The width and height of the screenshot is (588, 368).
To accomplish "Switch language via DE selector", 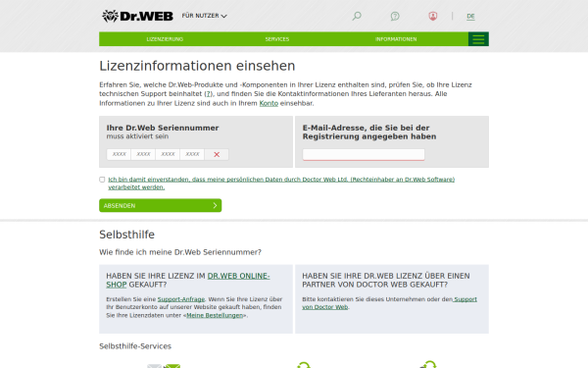I will 470,16.
